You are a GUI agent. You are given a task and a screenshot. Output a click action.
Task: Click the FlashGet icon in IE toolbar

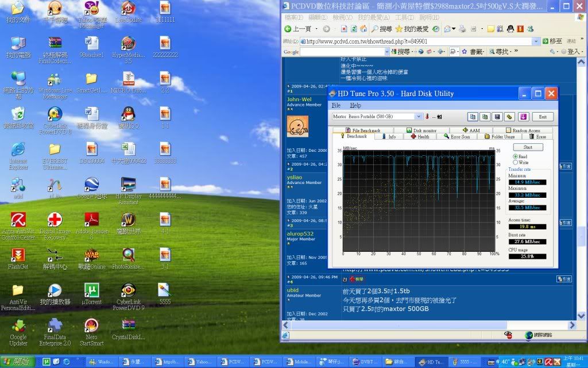point(520,29)
